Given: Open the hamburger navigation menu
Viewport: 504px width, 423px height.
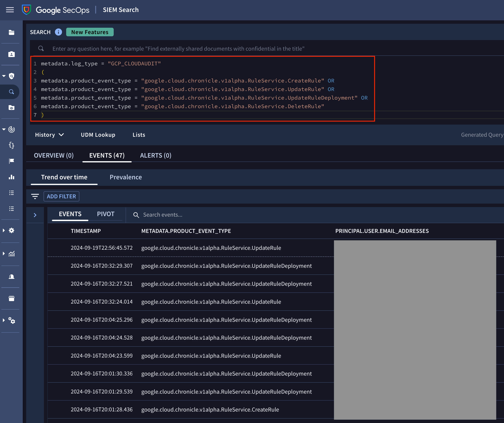Looking at the screenshot, I should (10, 10).
